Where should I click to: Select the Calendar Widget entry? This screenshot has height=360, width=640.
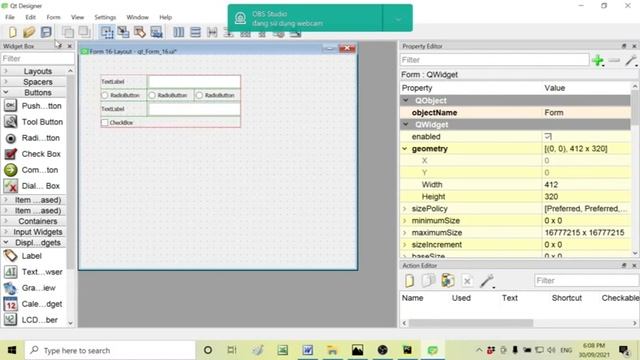(33, 304)
